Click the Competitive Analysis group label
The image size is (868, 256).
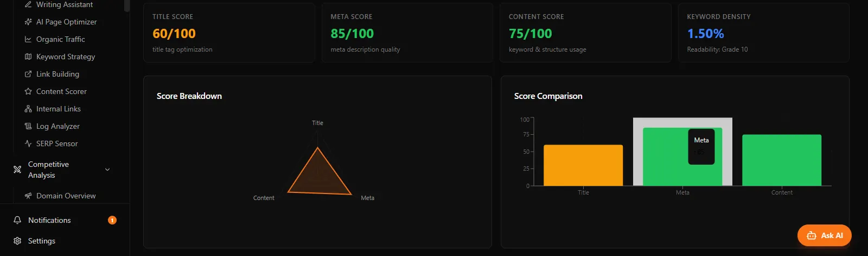coord(48,170)
